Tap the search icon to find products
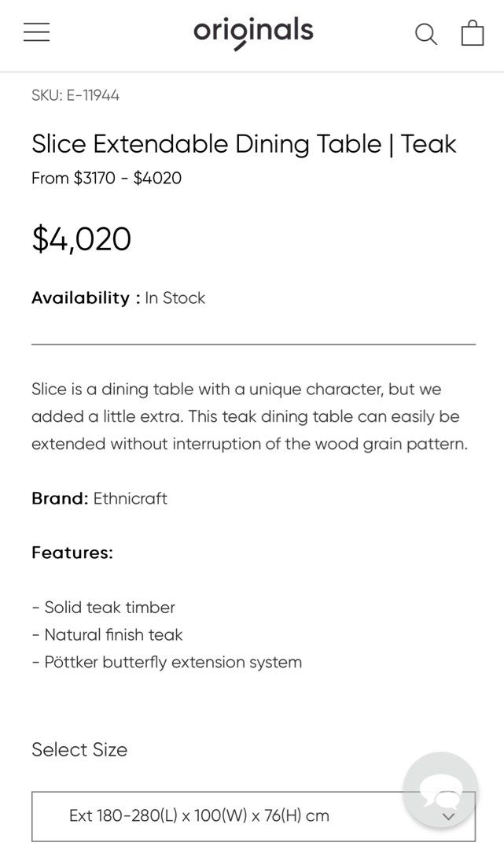Screen dimensions: 504x850 point(425,34)
